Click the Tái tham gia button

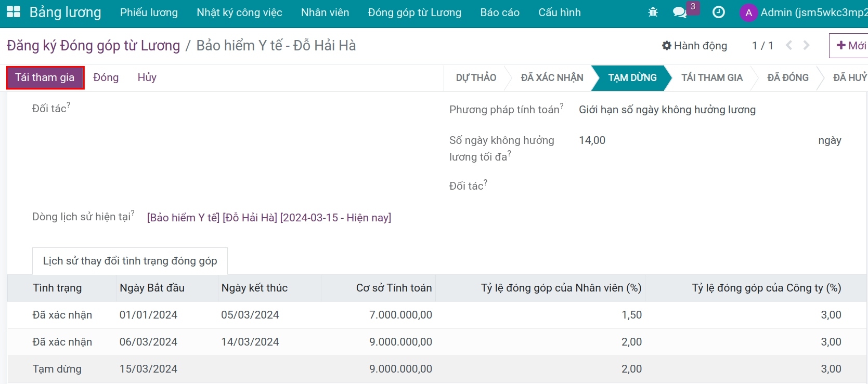click(x=45, y=78)
